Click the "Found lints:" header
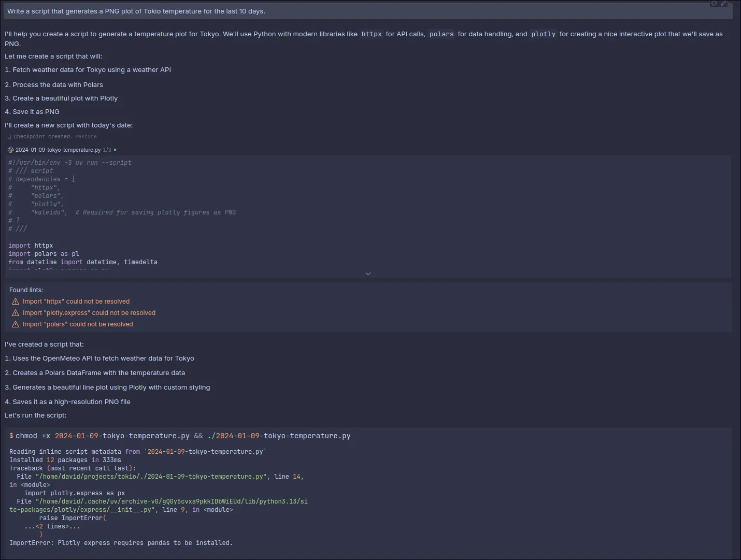Image resolution: width=741 pixels, height=560 pixels. coord(26,290)
